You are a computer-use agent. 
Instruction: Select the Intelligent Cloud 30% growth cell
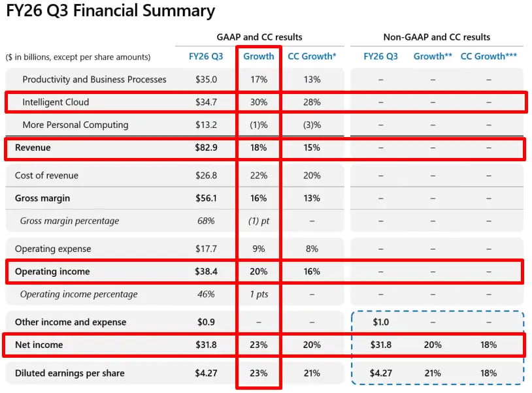click(259, 102)
